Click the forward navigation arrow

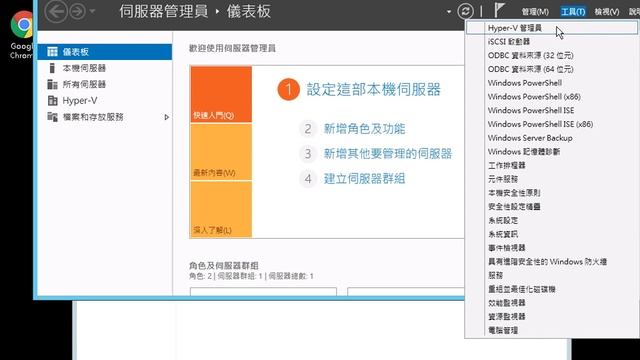click(78, 11)
